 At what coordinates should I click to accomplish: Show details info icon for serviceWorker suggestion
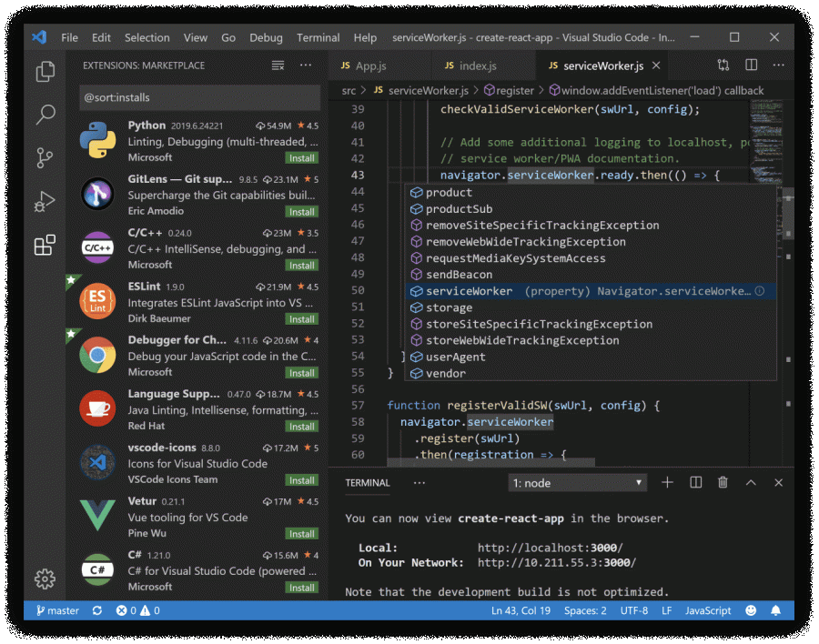pos(760,291)
